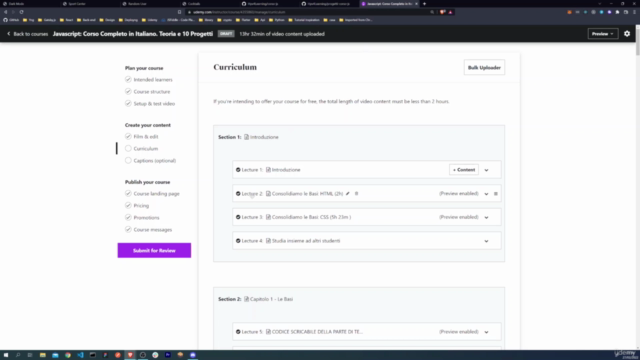Expand Lecture 4 Studia insieme chevron

[x=486, y=241]
